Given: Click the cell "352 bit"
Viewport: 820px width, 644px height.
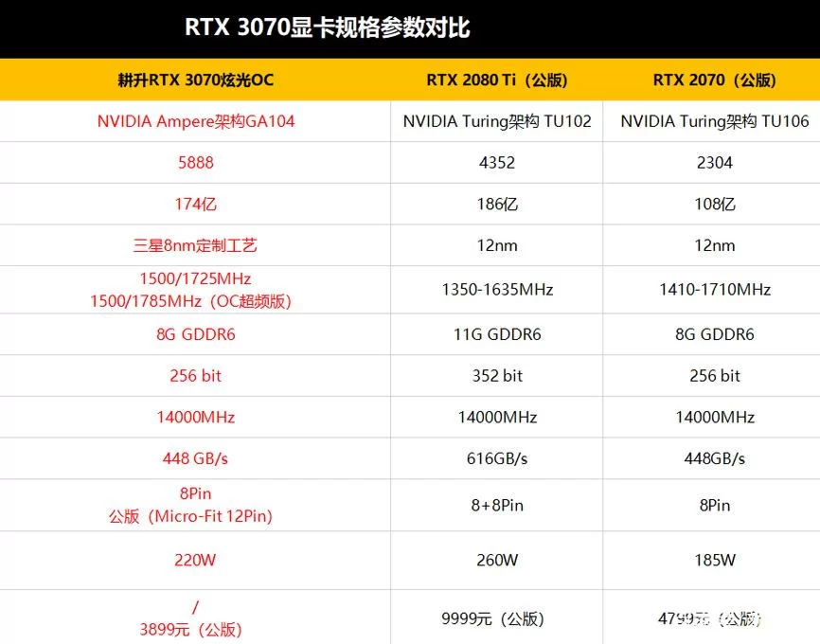Looking at the screenshot, I should 497,376.
